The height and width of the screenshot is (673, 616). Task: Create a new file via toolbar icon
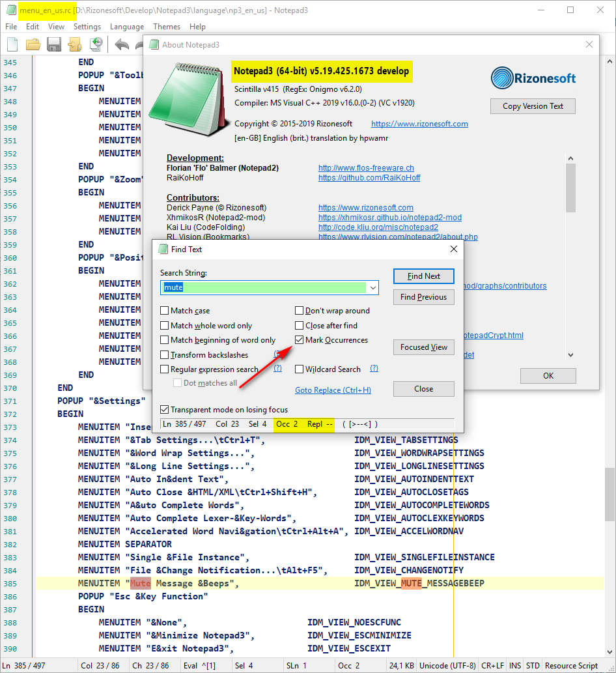point(12,44)
